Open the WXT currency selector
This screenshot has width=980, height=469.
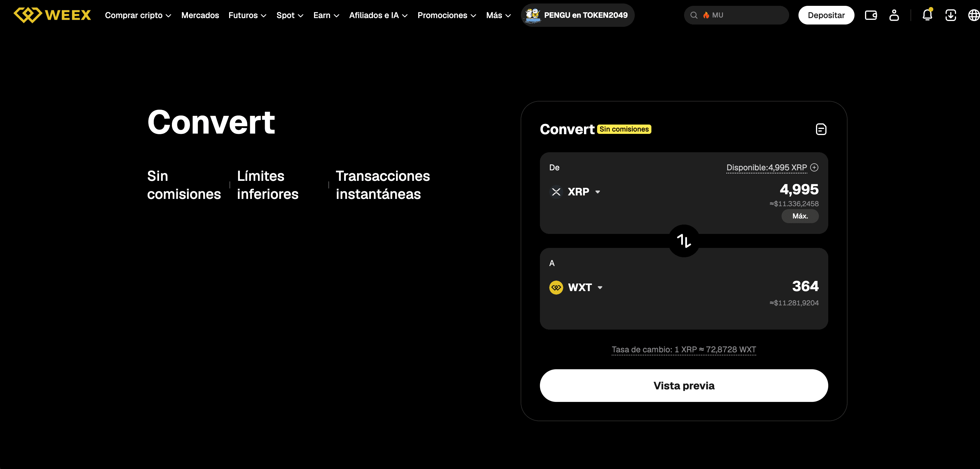click(x=576, y=287)
